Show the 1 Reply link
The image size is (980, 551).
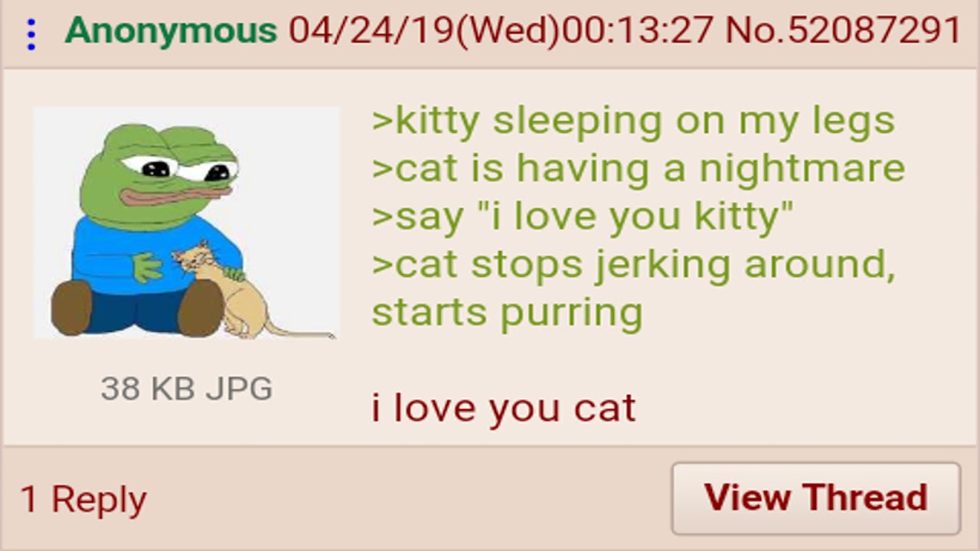pyautogui.click(x=83, y=500)
